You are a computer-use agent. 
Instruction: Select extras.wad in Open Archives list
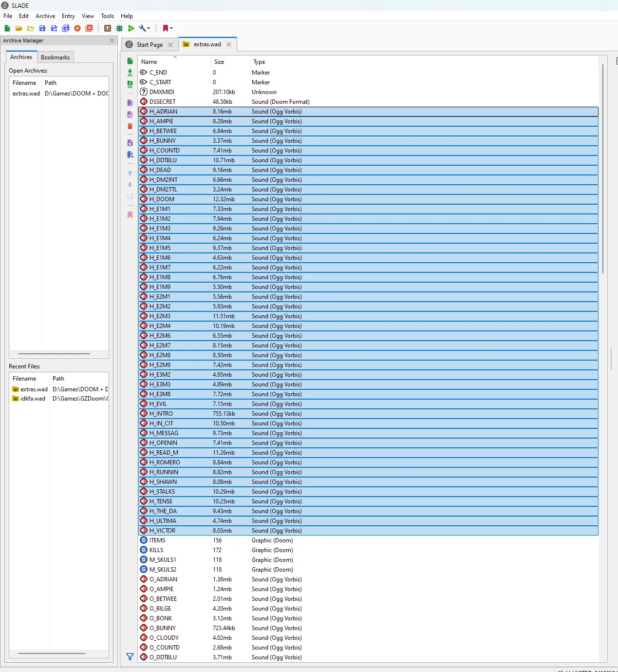[26, 94]
